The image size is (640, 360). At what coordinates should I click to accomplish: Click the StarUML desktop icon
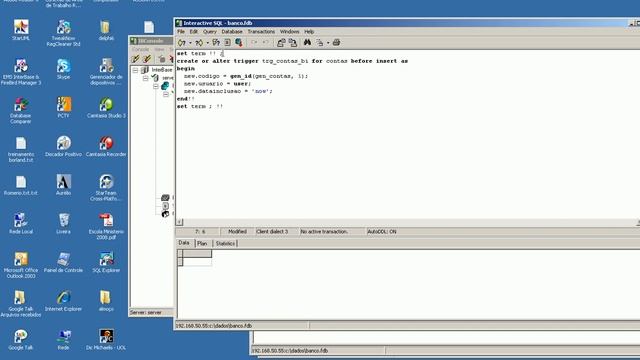[x=21, y=30]
